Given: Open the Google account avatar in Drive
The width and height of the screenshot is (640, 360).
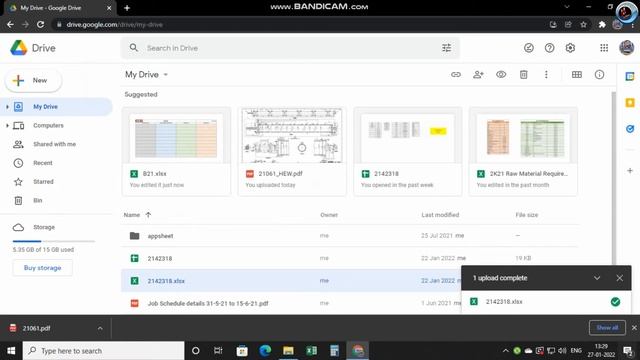Looking at the screenshot, I should click(627, 48).
